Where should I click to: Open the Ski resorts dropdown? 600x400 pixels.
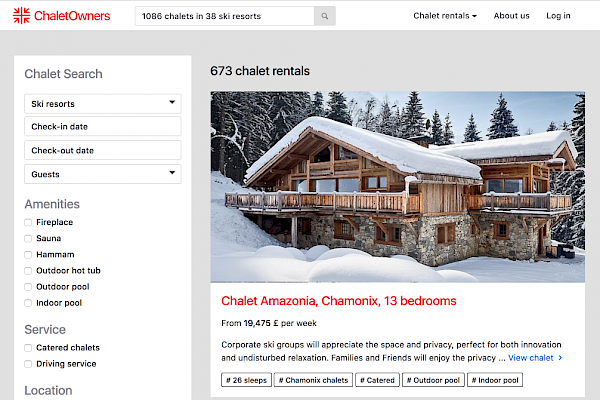tap(102, 103)
